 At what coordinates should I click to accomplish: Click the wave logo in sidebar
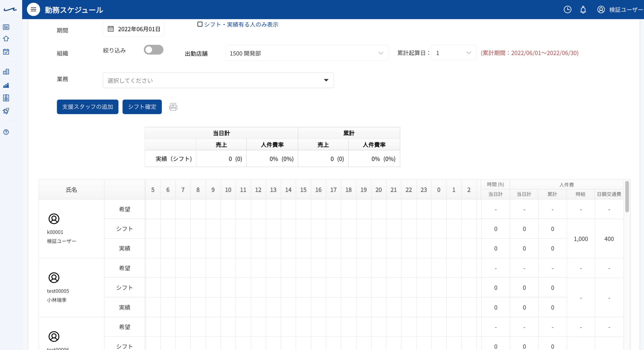tap(10, 10)
